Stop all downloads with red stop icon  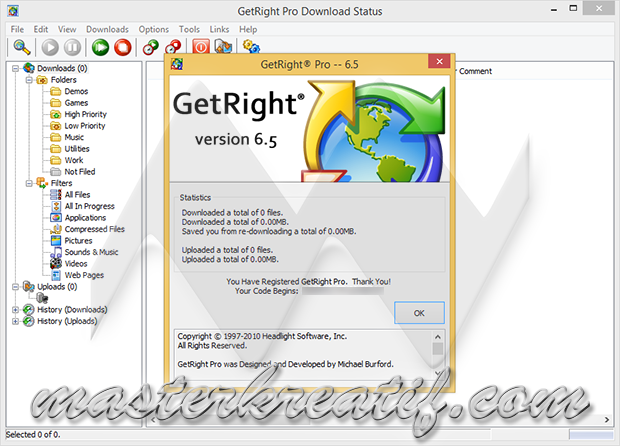pos(123,47)
